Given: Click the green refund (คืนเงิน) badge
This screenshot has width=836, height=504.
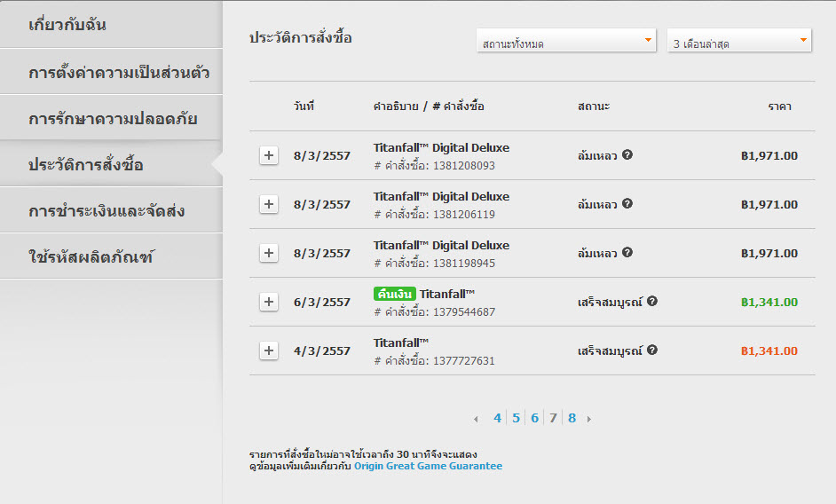Looking at the screenshot, I should [395, 294].
